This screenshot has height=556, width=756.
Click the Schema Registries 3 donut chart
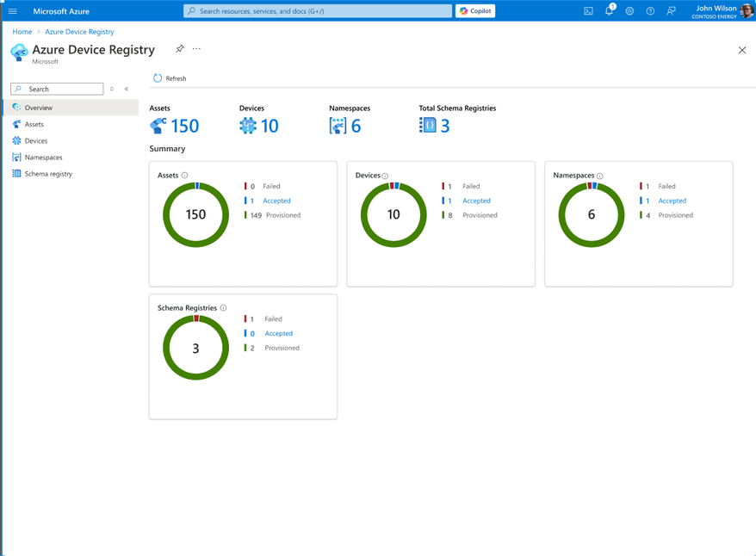pyautogui.click(x=195, y=348)
